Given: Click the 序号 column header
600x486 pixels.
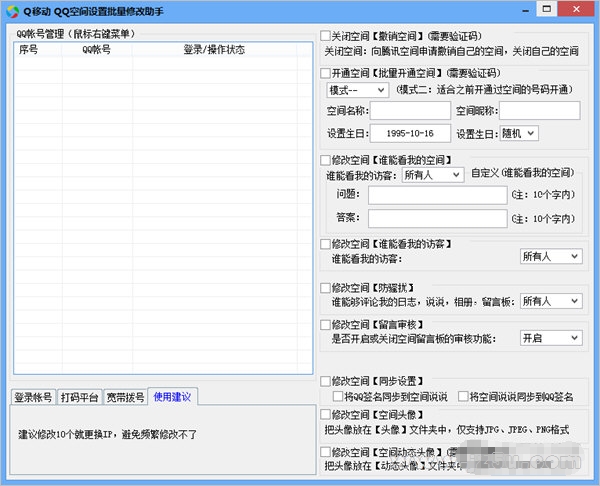Looking at the screenshot, I should click(x=38, y=49).
